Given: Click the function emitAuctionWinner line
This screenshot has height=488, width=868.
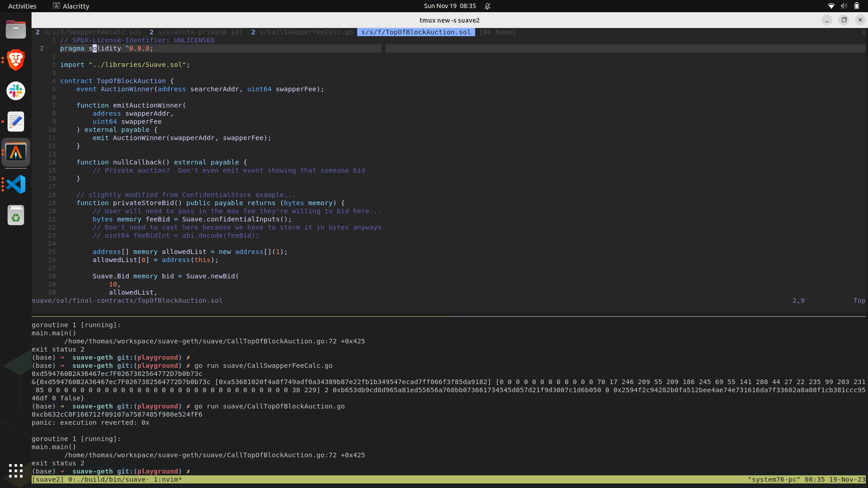Looking at the screenshot, I should [x=131, y=105].
